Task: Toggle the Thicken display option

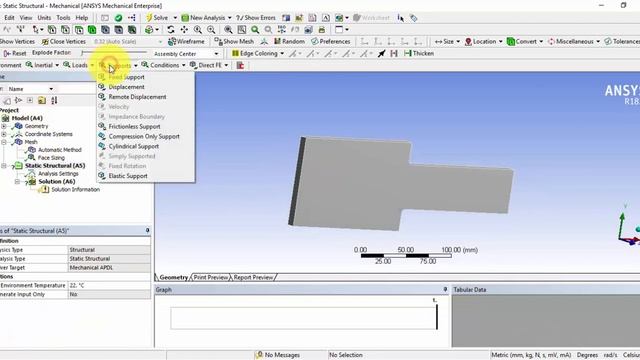Action: pyautogui.click(x=419, y=53)
